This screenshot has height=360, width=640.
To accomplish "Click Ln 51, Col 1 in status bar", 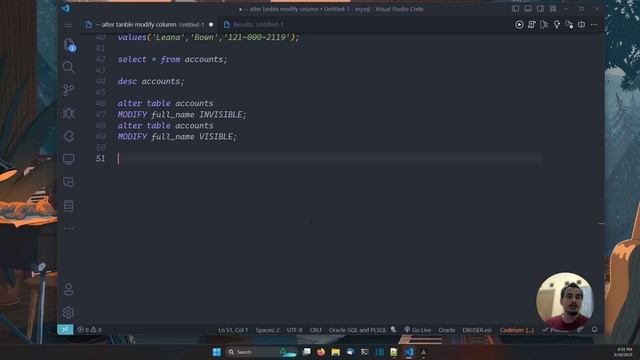I will coord(233,330).
